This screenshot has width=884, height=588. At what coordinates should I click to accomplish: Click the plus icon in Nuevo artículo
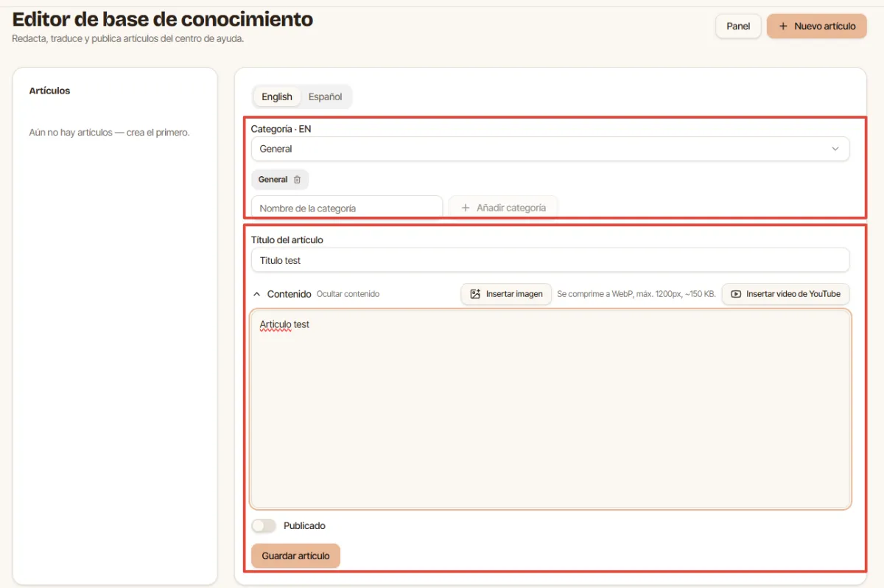(x=783, y=26)
